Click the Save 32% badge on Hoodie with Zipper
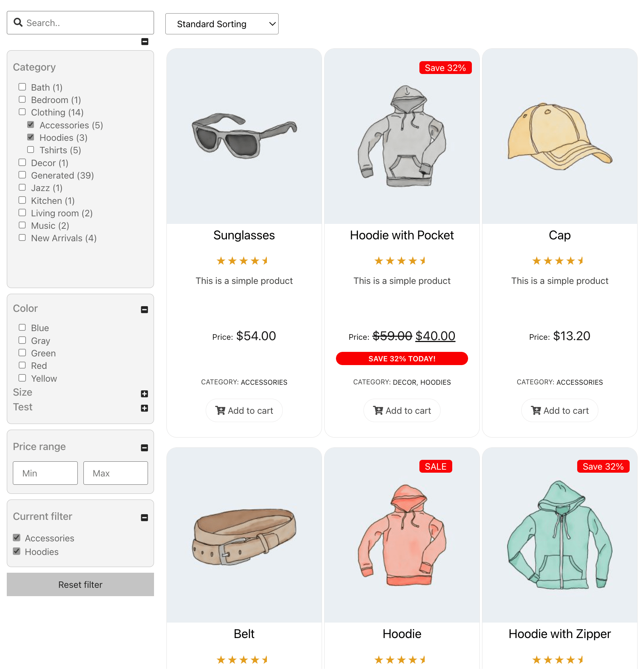This screenshot has width=644, height=669. (x=603, y=466)
